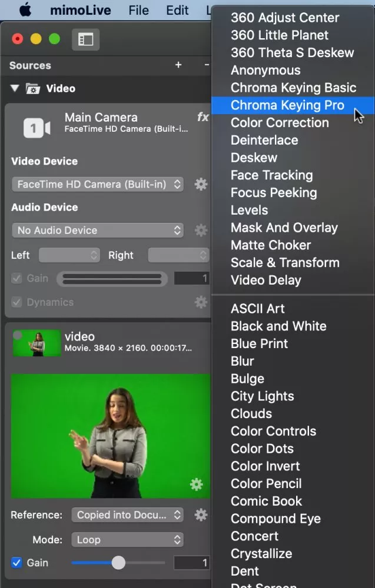Choose Chroma Keying Basic filter
The image size is (375, 588).
tap(293, 88)
